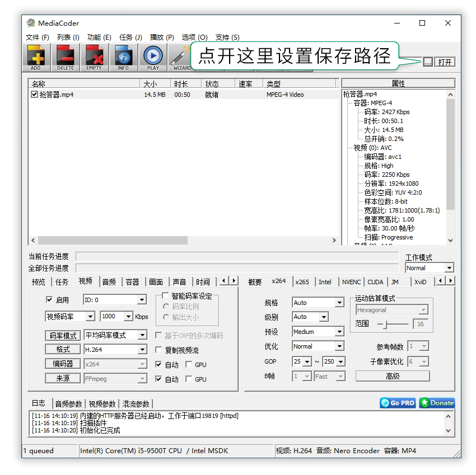Click the PLAY toolbar icon
This screenshot has width=476, height=475.
pos(153,57)
